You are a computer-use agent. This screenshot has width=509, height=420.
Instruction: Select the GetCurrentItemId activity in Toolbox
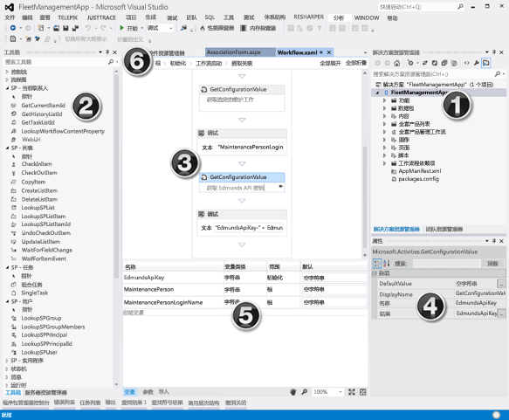43,106
